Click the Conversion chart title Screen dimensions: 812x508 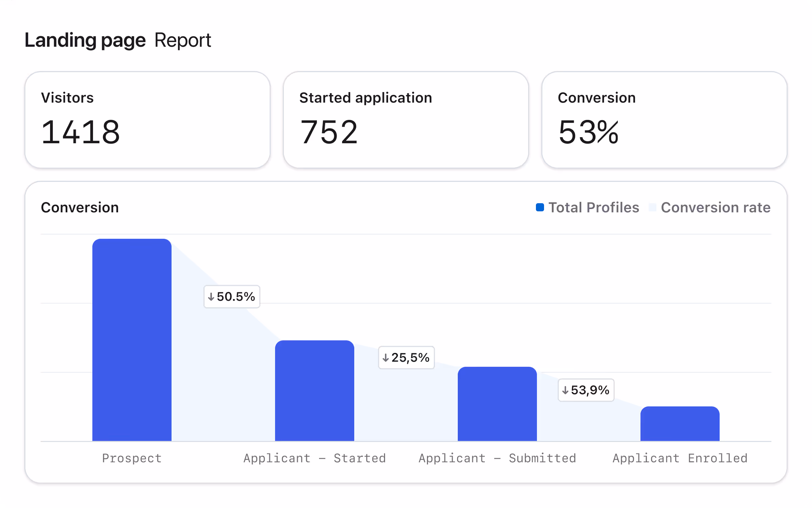pyautogui.click(x=80, y=207)
